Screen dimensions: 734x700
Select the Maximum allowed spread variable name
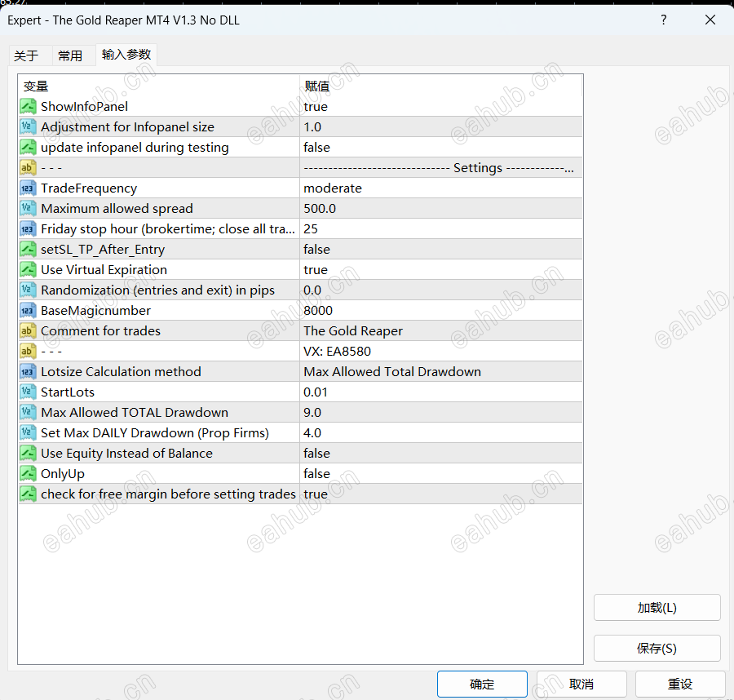click(117, 208)
